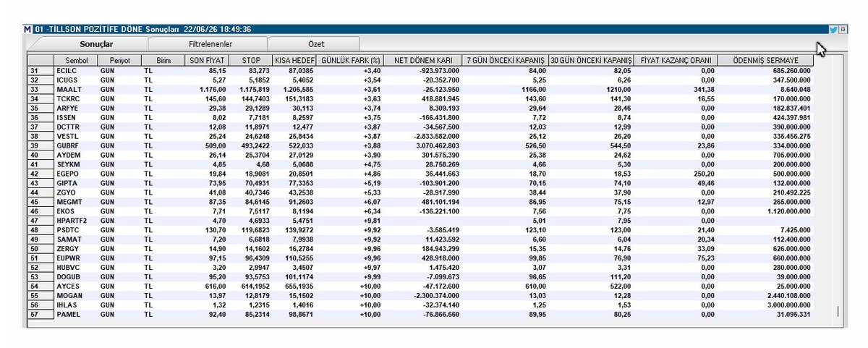Screen dimensions: 868x348
Task: Sort by STOP column header
Action: (x=250, y=61)
